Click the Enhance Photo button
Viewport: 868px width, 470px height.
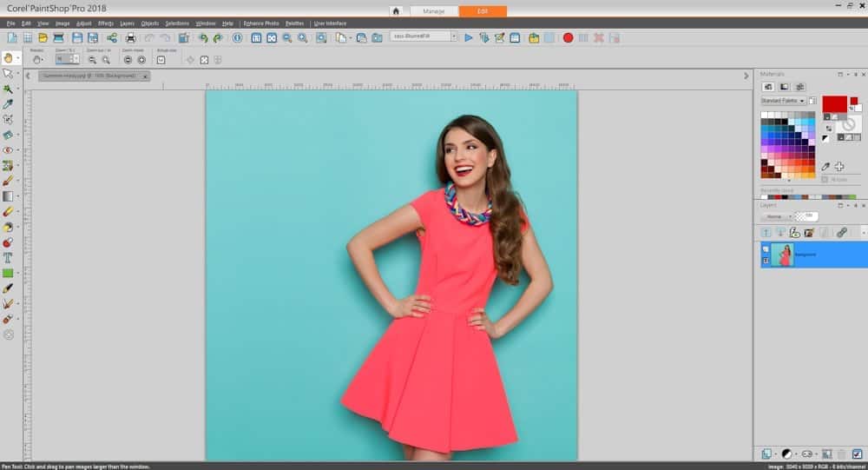click(x=261, y=23)
